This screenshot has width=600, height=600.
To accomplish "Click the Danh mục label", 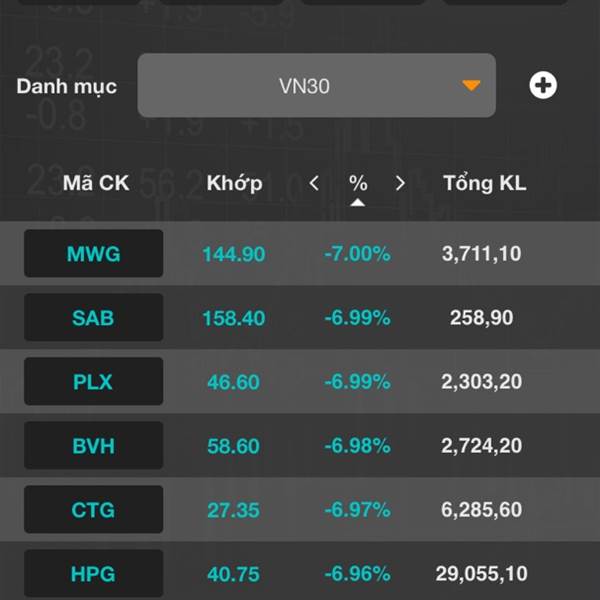I will click(x=66, y=86).
